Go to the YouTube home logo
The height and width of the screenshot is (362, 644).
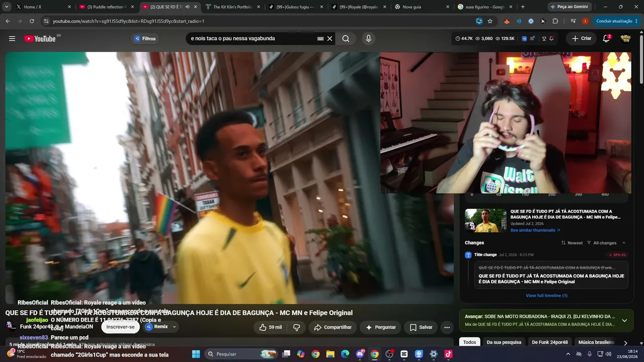point(40,39)
